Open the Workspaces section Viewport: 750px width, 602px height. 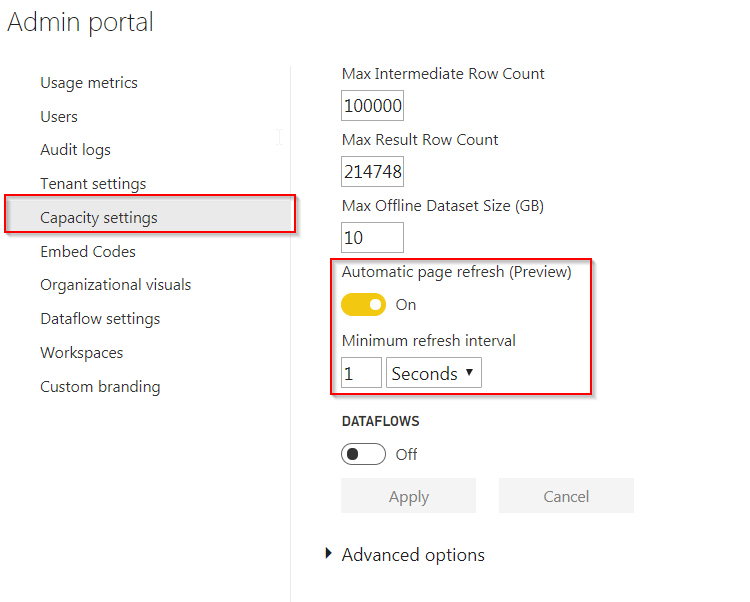82,353
